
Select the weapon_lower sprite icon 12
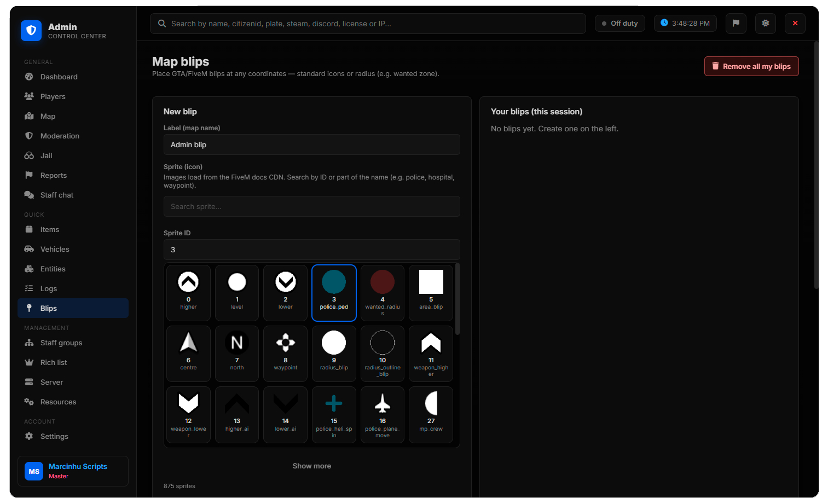(x=188, y=415)
